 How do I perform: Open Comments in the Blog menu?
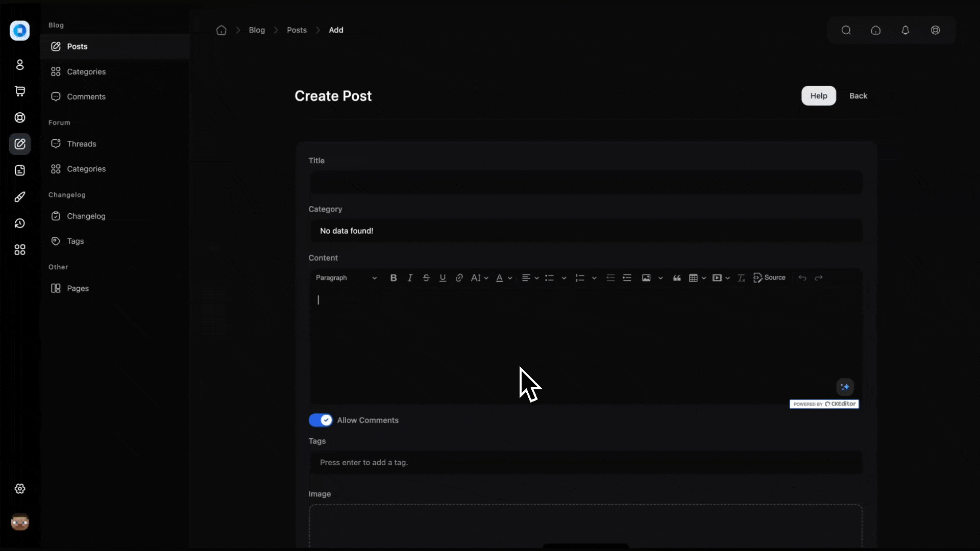click(86, 97)
